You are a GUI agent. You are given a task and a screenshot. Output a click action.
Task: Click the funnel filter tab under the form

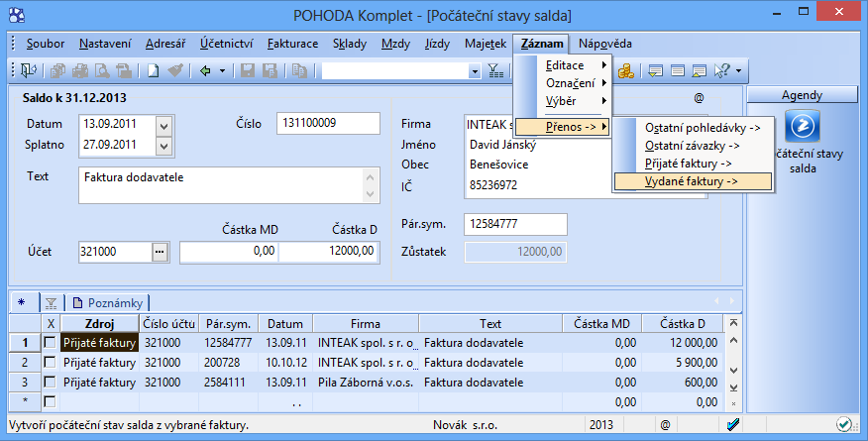pyautogui.click(x=52, y=302)
